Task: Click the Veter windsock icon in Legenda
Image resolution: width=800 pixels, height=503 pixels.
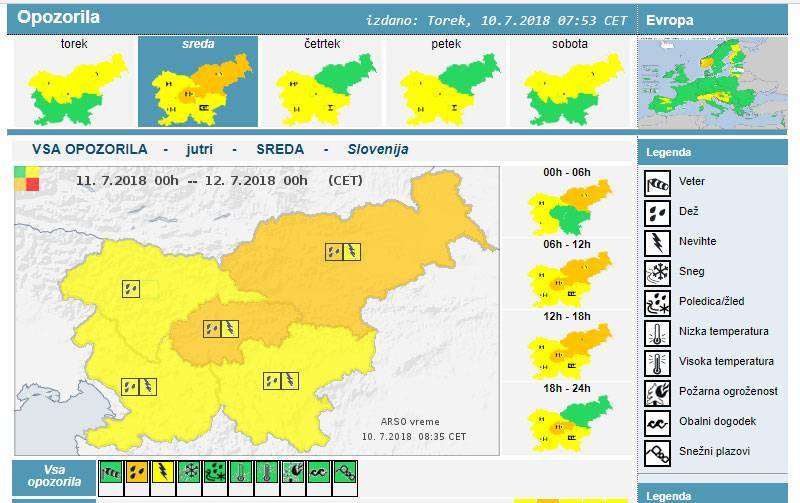Action: pos(658,183)
